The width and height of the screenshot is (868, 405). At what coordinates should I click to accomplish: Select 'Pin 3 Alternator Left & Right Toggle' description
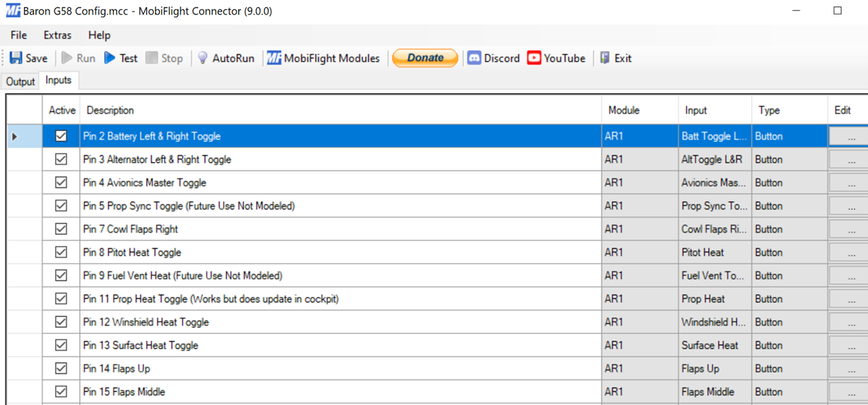[x=341, y=159]
